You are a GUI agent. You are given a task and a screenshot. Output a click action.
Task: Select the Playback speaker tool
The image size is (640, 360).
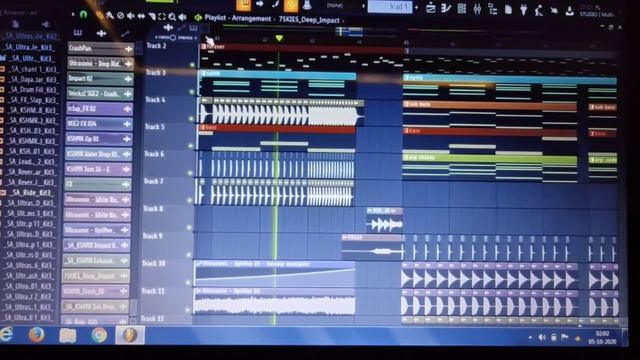(x=182, y=17)
